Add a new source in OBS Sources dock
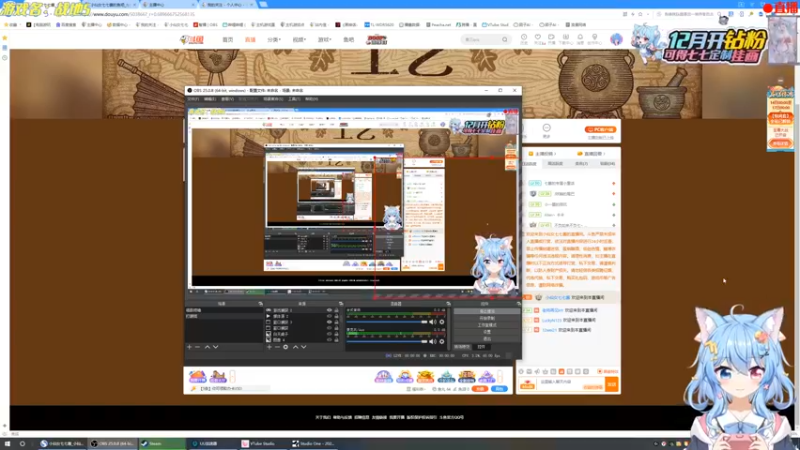This screenshot has width=800, height=450. pyautogui.click(x=269, y=347)
